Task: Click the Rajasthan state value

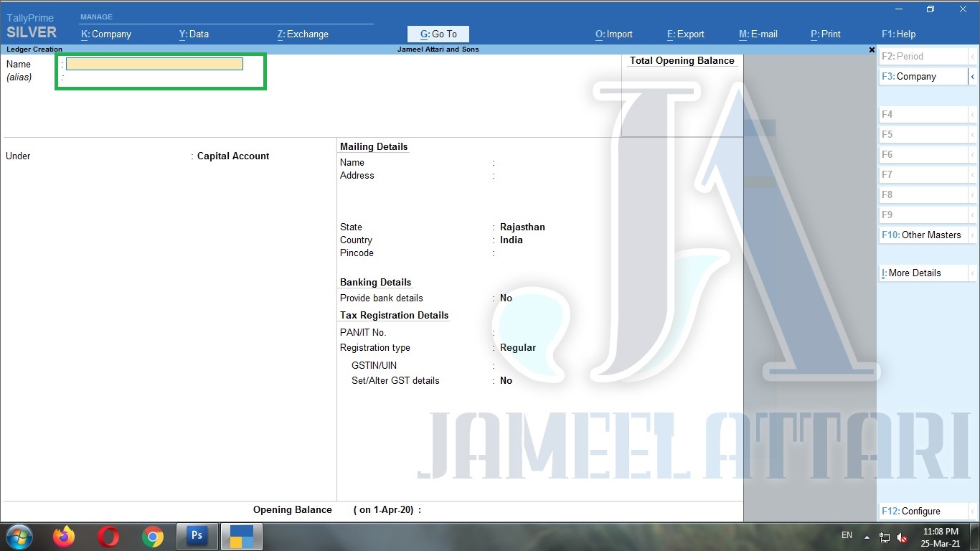Action: point(522,227)
